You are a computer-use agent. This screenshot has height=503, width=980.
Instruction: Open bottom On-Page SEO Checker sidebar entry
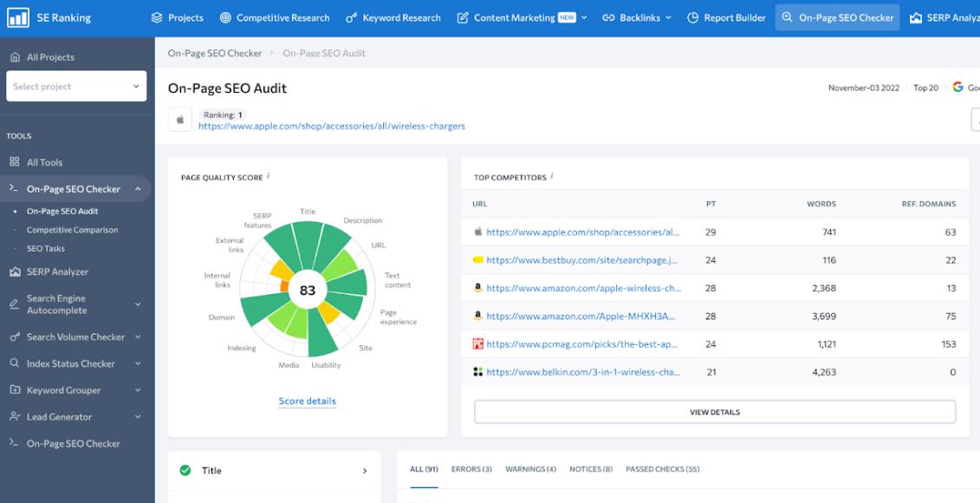click(x=73, y=443)
